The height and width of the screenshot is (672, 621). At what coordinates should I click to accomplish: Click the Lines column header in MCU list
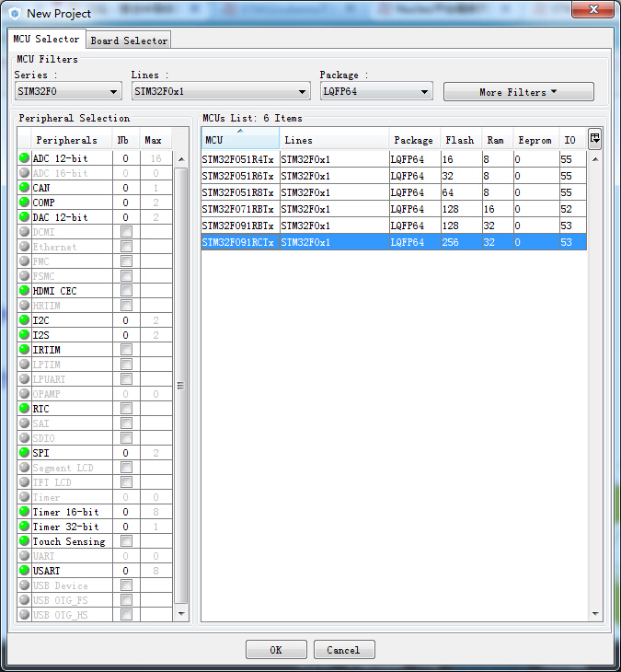(x=334, y=140)
